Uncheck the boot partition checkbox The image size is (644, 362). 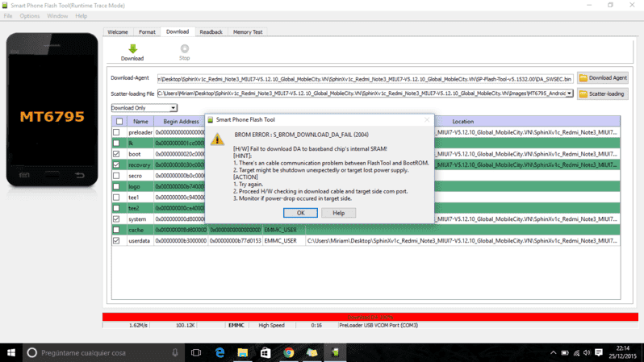116,154
